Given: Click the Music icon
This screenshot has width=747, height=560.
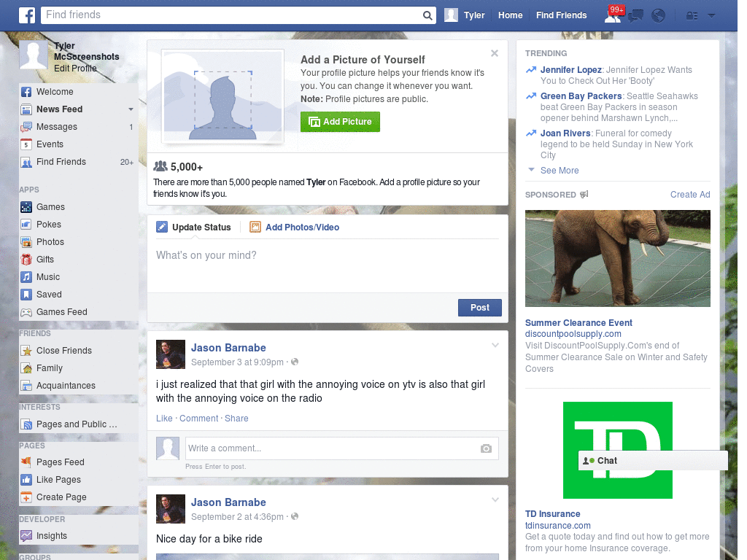Looking at the screenshot, I should click(x=26, y=277).
